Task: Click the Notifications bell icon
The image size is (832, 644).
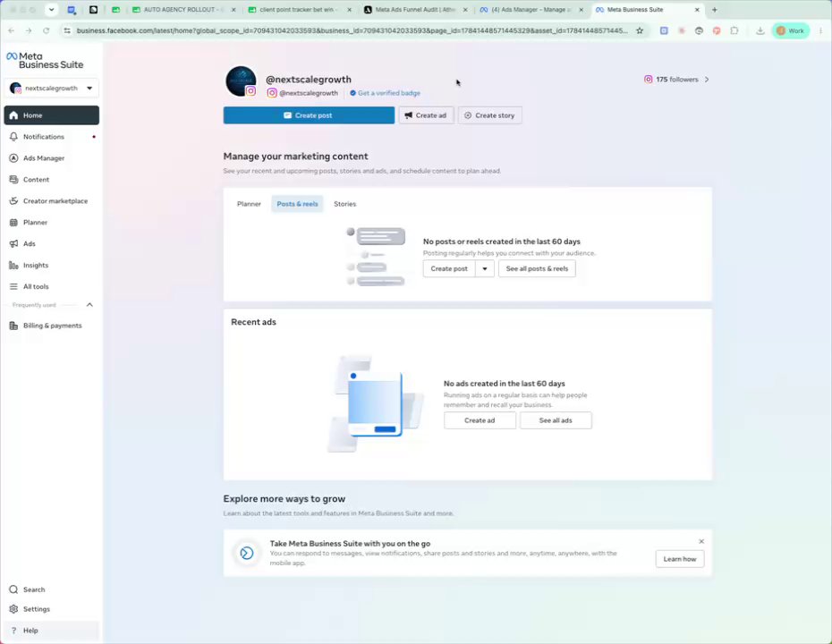Action: click(13, 137)
